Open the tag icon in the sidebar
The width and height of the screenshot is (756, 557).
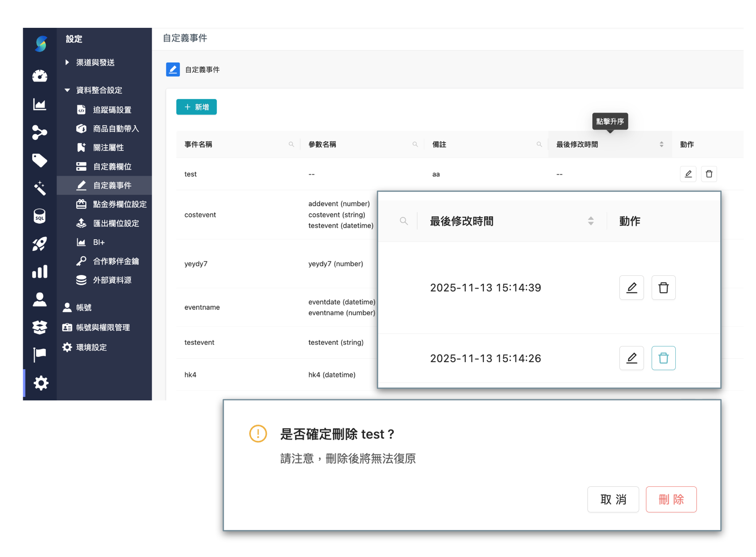[39, 160]
